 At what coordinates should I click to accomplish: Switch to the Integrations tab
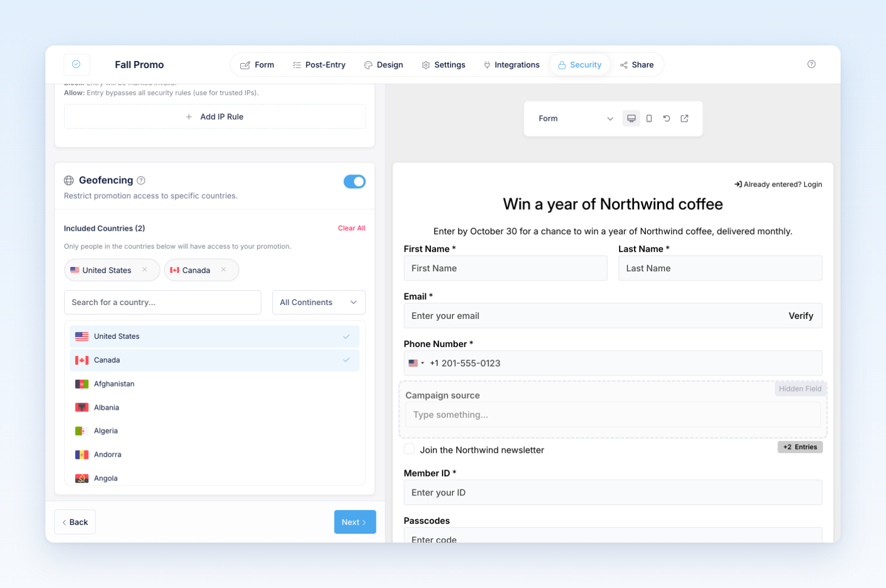[x=511, y=65]
